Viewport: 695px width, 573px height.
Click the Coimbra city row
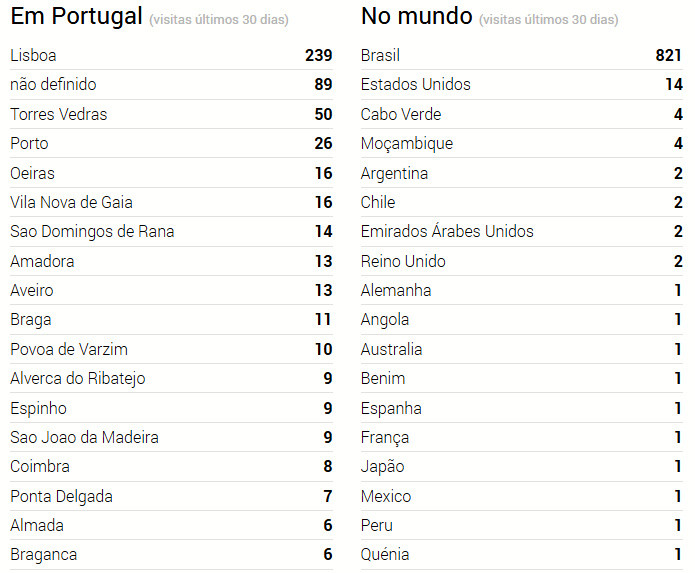[41, 467]
